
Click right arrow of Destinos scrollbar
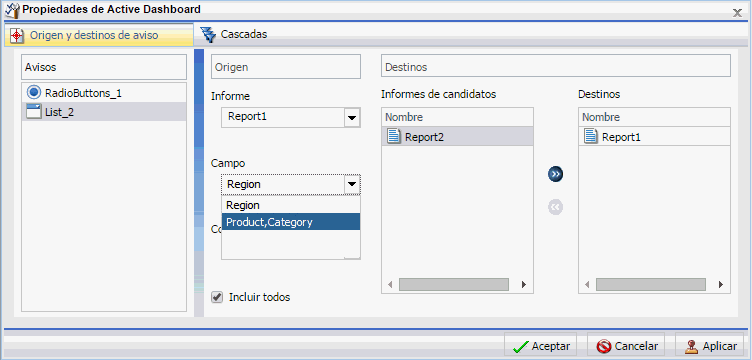pos(721,285)
